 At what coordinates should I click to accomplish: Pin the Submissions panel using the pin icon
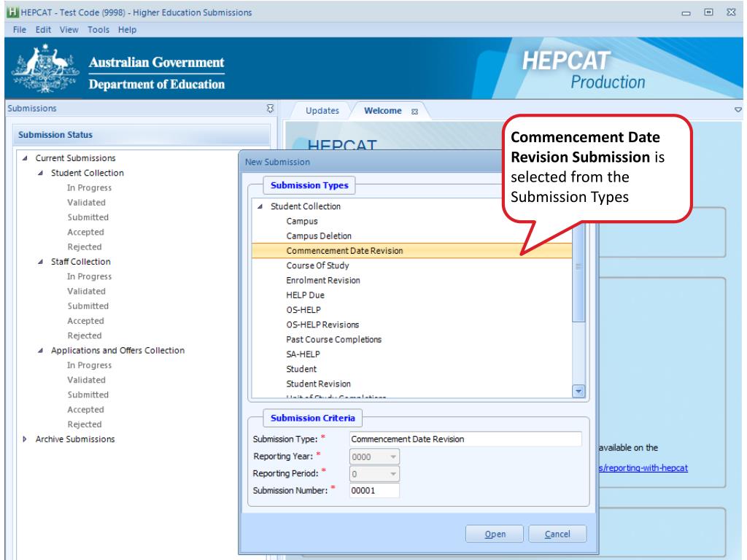click(270, 109)
